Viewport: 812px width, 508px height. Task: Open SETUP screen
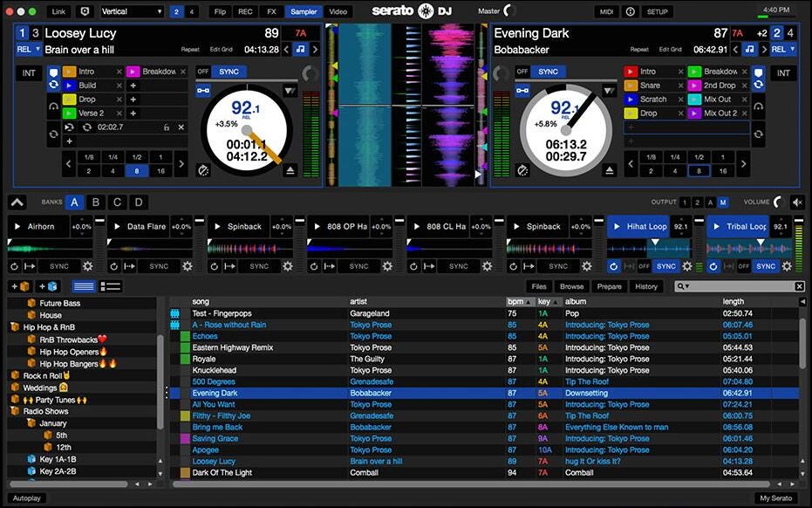point(657,11)
